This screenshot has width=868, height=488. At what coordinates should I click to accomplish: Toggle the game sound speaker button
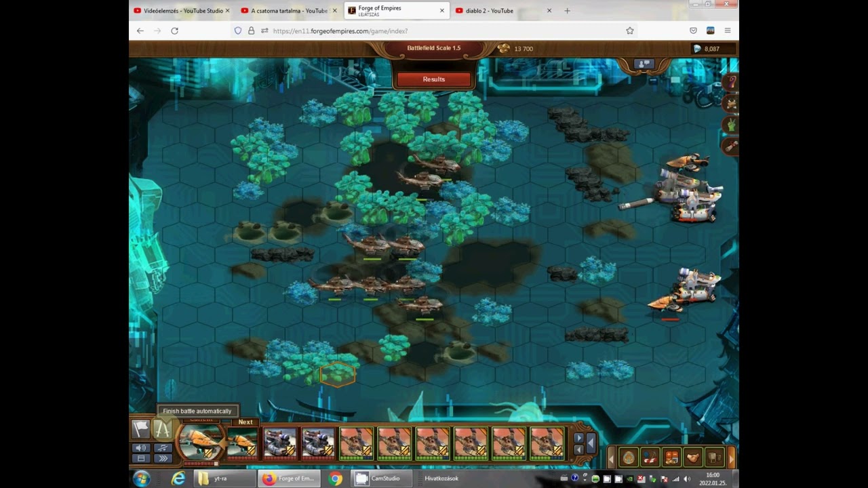(x=141, y=448)
